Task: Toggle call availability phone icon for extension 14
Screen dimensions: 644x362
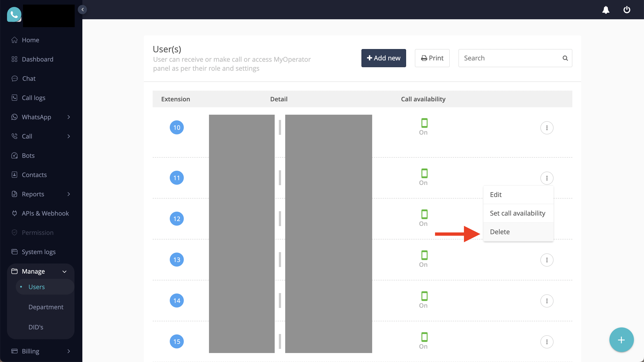Action: (x=424, y=296)
